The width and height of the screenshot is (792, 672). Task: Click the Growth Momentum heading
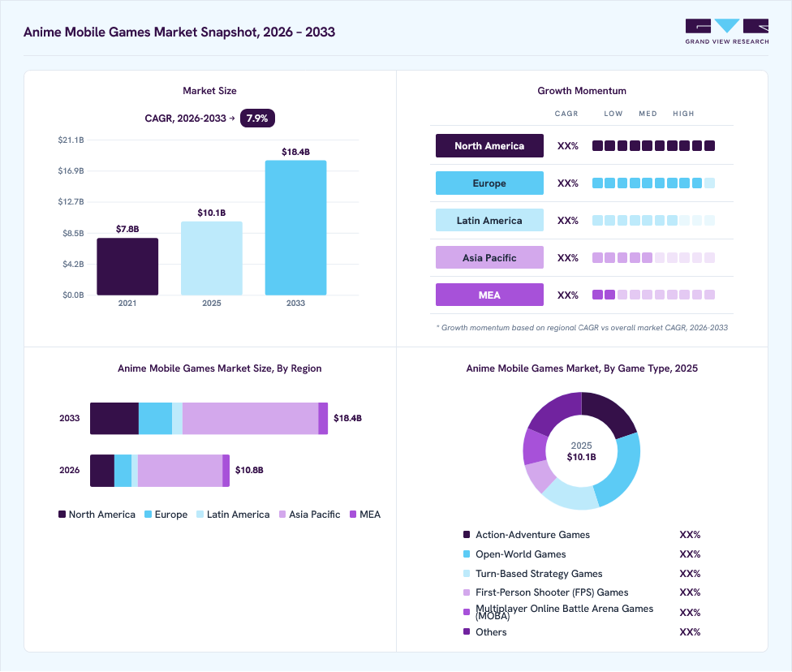tap(582, 91)
